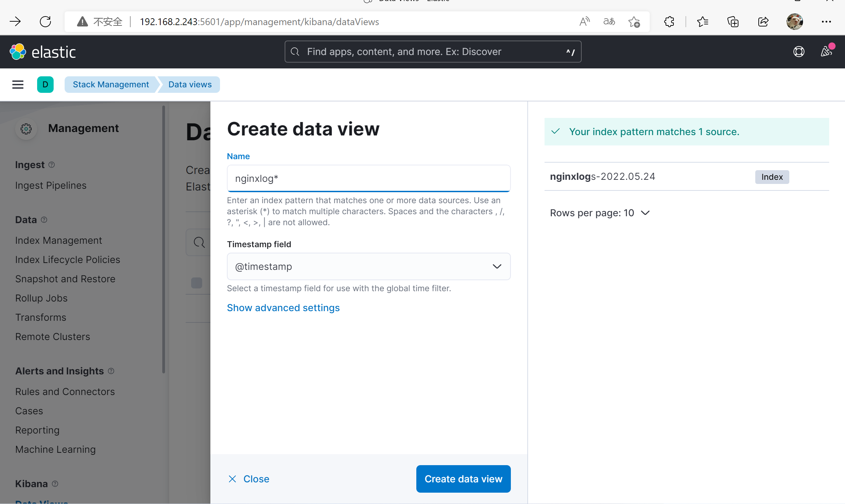Open the read aloud icon in address bar
The height and width of the screenshot is (504, 845).
[x=584, y=22]
